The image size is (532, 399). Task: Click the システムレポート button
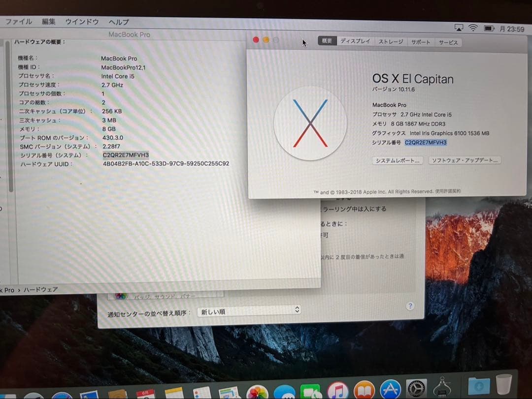398,160
